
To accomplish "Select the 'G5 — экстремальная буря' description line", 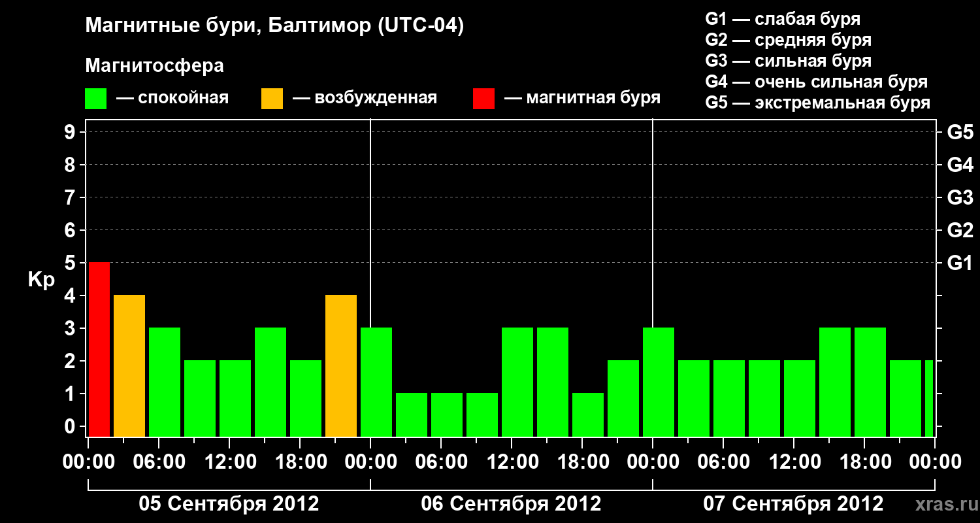I will tap(818, 103).
